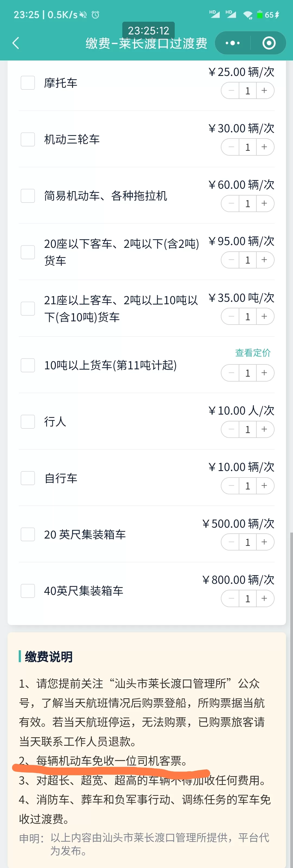This screenshot has width=293, height=868.
Task: Tap the 21座以上客车 quantity field
Action: [x=247, y=317]
